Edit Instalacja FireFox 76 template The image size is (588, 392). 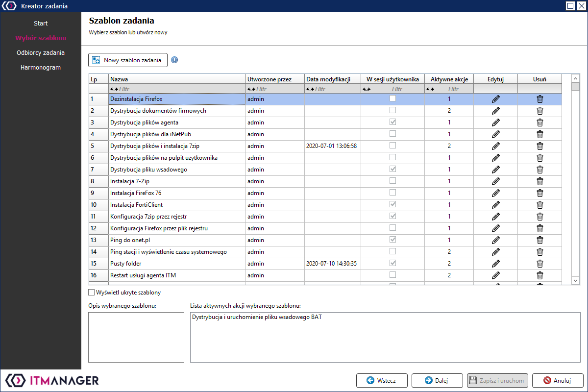(495, 193)
